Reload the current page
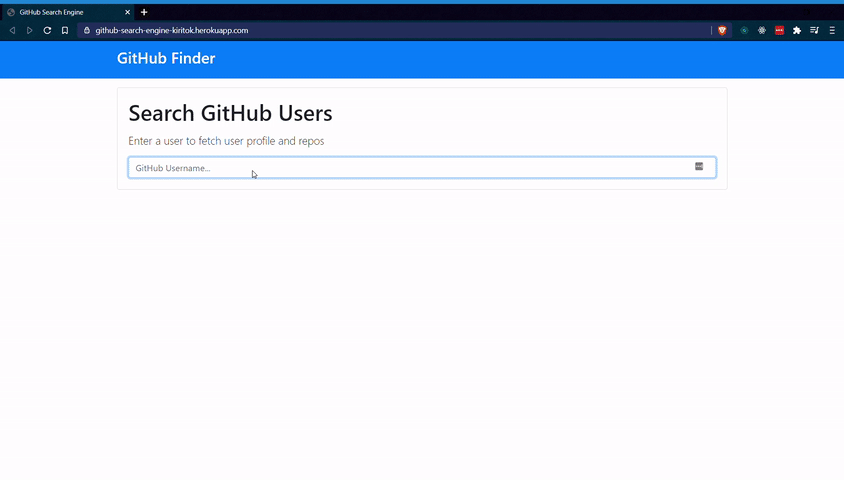844x480 pixels. click(47, 31)
